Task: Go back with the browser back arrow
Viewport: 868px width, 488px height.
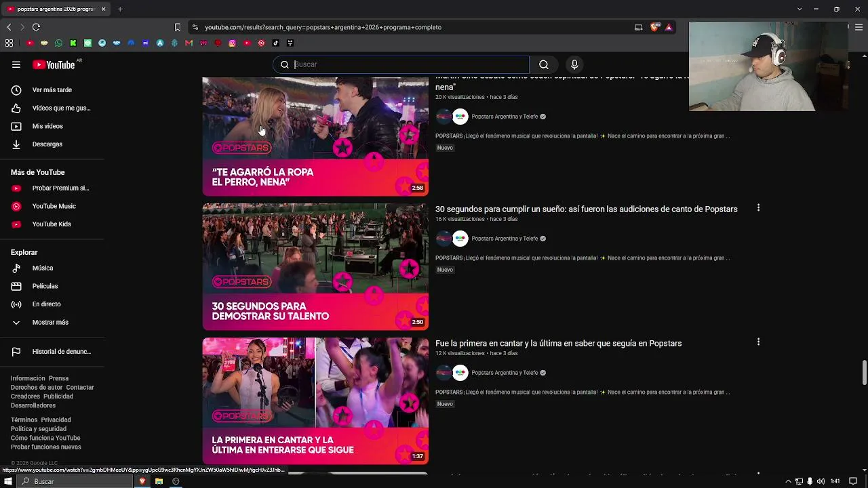Action: 9,27
